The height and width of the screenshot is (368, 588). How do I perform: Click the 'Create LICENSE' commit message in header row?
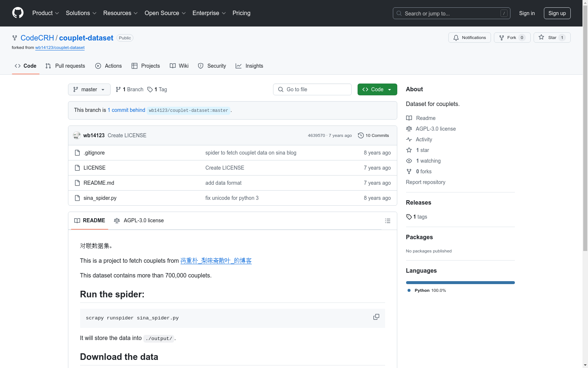[x=127, y=135]
